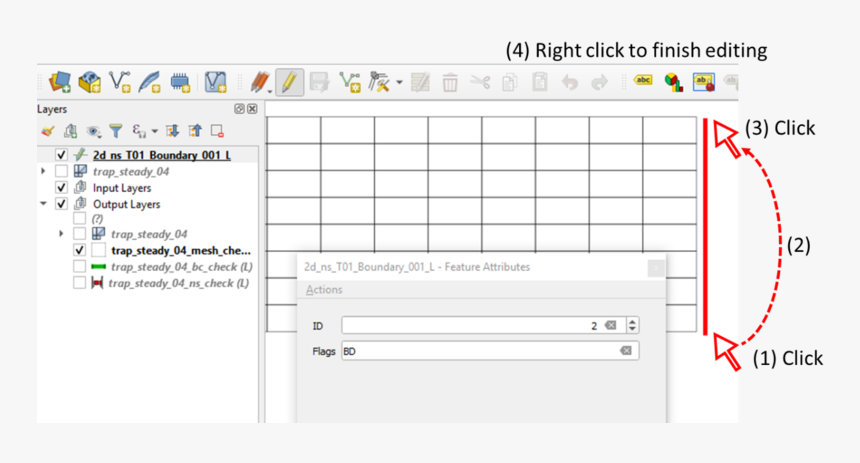Click the Delete Selected trash icon
The image size is (860, 463).
pyautogui.click(x=450, y=82)
